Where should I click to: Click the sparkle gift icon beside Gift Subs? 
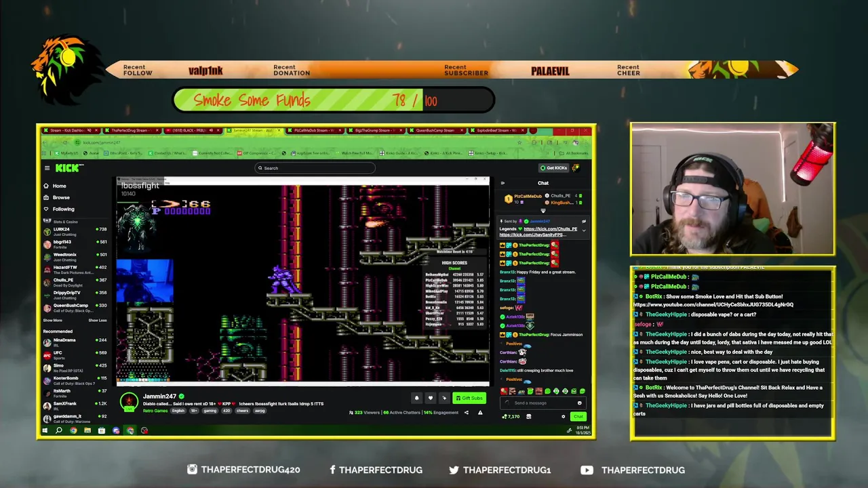click(x=444, y=398)
